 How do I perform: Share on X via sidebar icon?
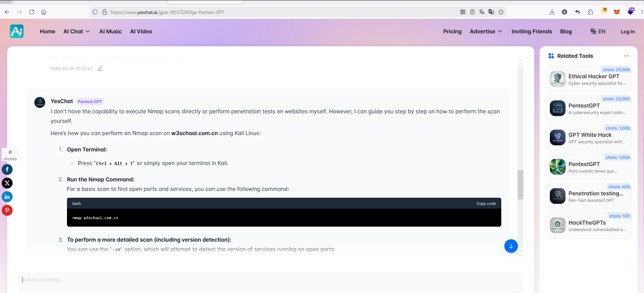coord(7,183)
